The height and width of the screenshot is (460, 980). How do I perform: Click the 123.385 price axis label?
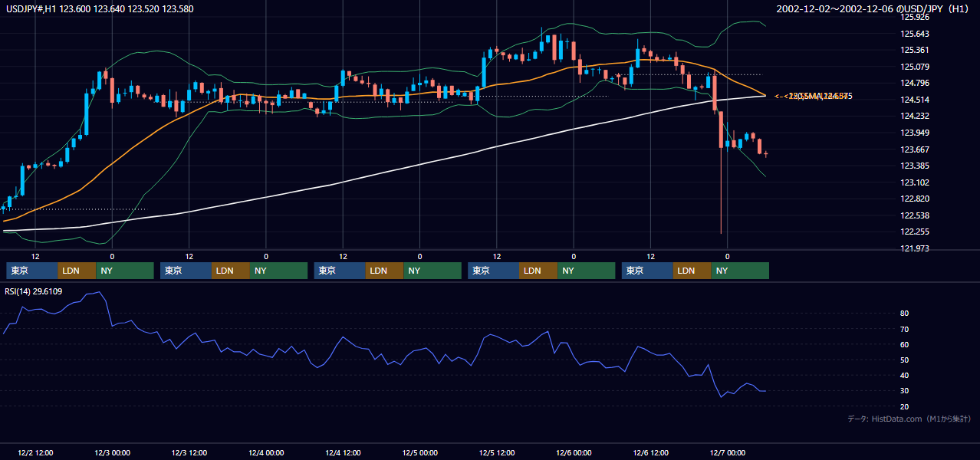(x=915, y=166)
